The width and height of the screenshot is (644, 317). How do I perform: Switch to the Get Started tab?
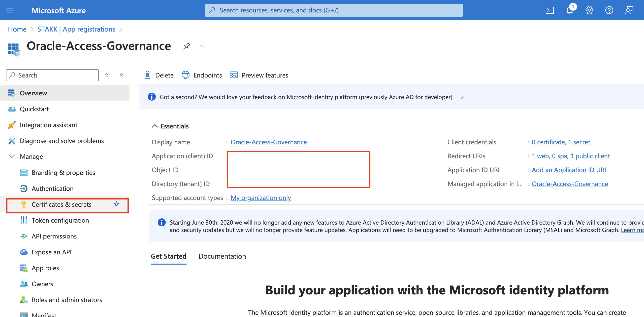[168, 256]
